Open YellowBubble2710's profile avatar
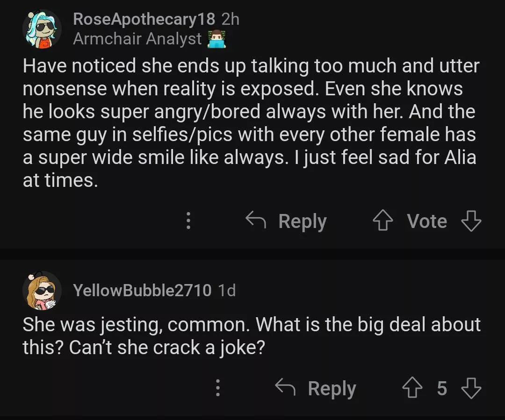 [x=42, y=290]
